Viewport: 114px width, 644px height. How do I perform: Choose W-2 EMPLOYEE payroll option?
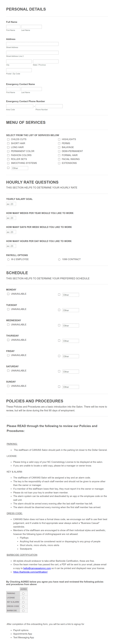point(8,259)
